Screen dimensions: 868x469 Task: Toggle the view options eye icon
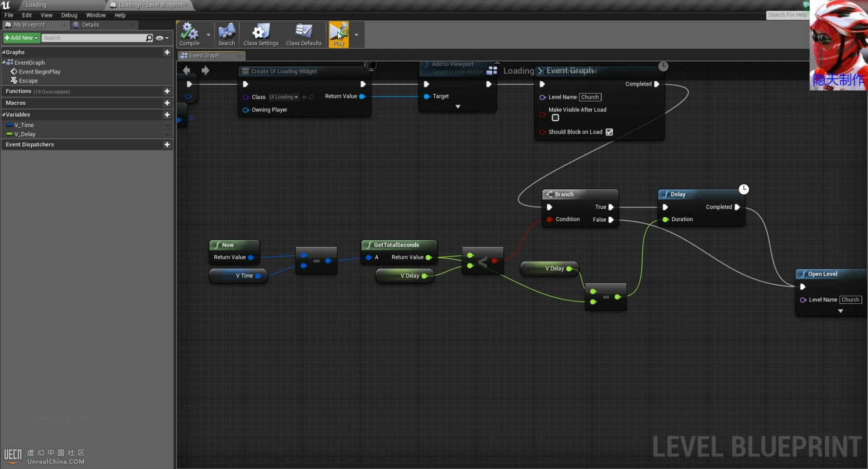[x=161, y=38]
